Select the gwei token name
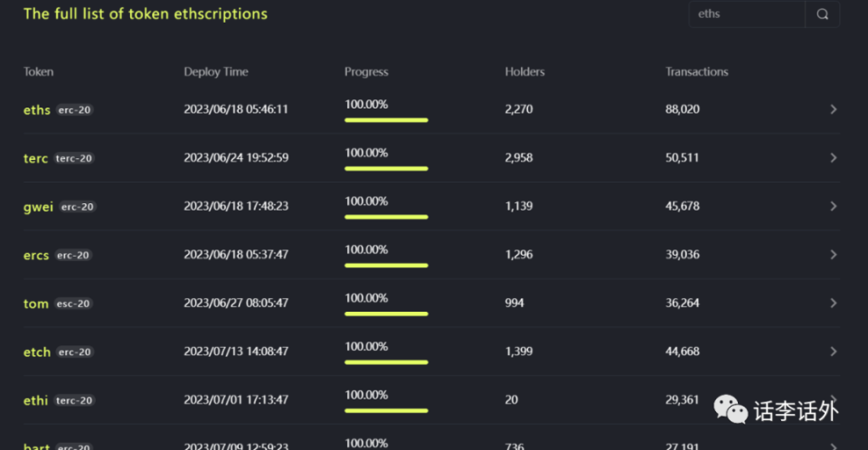Image resolution: width=868 pixels, height=450 pixels. 38,207
